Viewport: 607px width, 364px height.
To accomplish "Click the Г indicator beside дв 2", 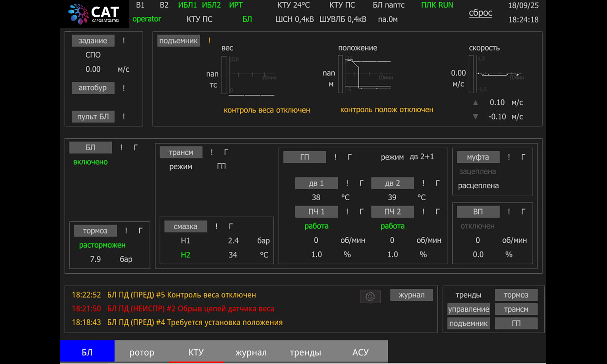I will tap(438, 183).
